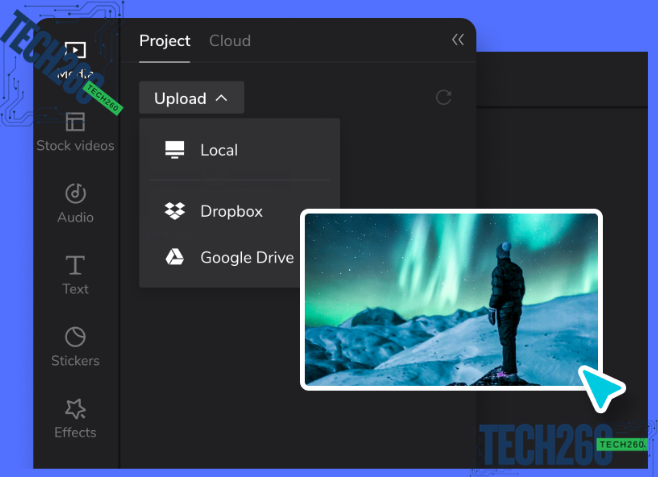The image size is (658, 477).
Task: Click the Dropbox logo icon
Action: tap(175, 211)
